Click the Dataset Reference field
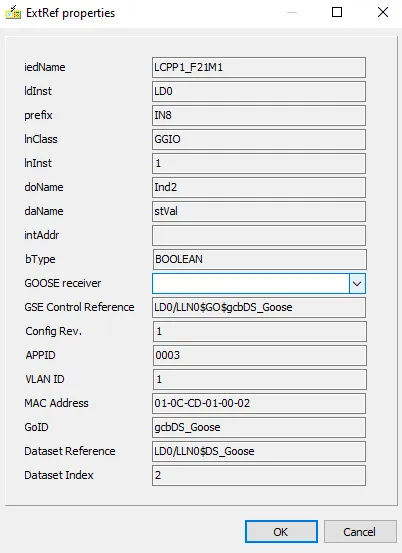 259,451
